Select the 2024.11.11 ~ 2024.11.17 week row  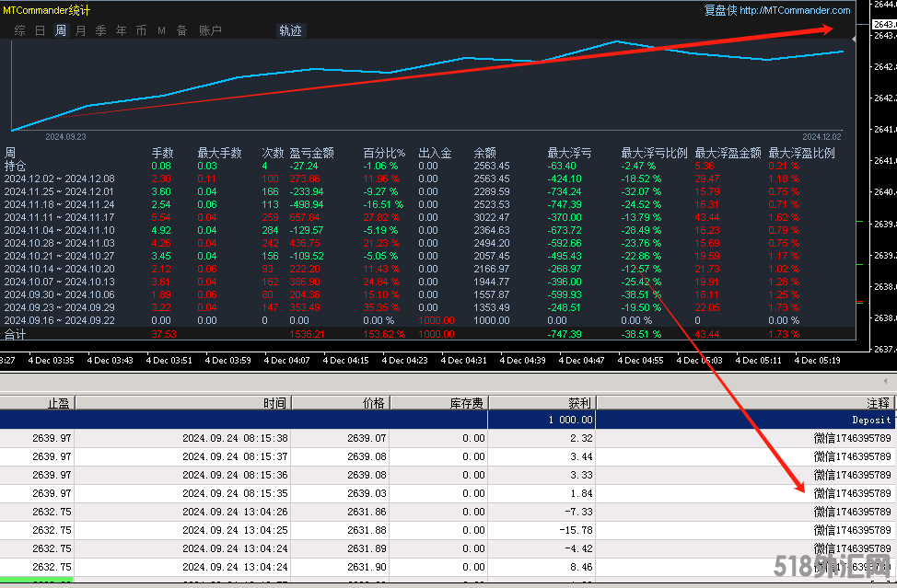coord(59,217)
